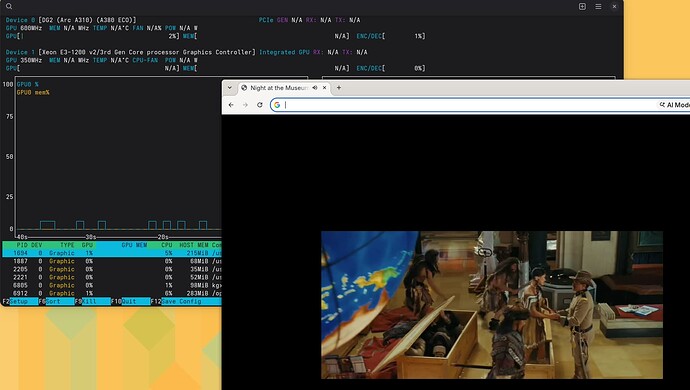Click the 'GPU 600MHz' clock reading

(24, 28)
